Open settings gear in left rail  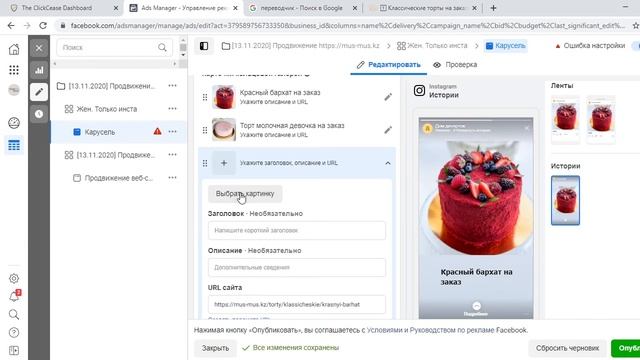(x=14, y=278)
